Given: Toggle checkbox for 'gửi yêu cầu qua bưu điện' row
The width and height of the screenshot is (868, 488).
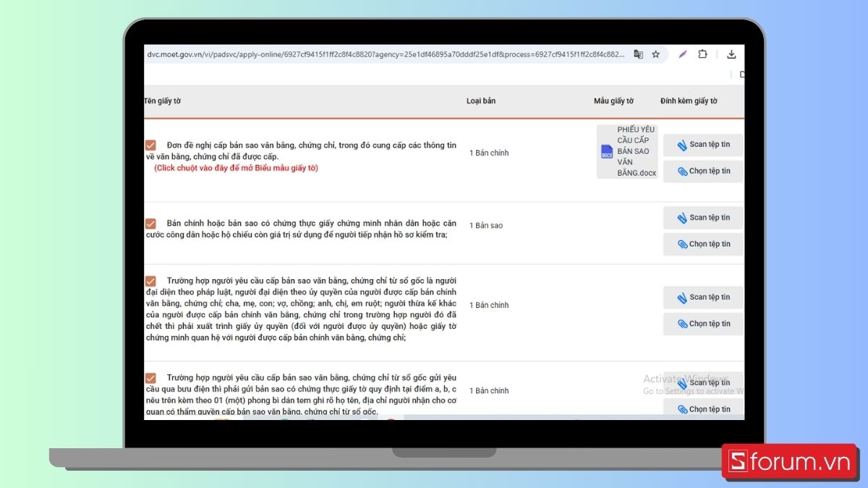Looking at the screenshot, I should [150, 378].
